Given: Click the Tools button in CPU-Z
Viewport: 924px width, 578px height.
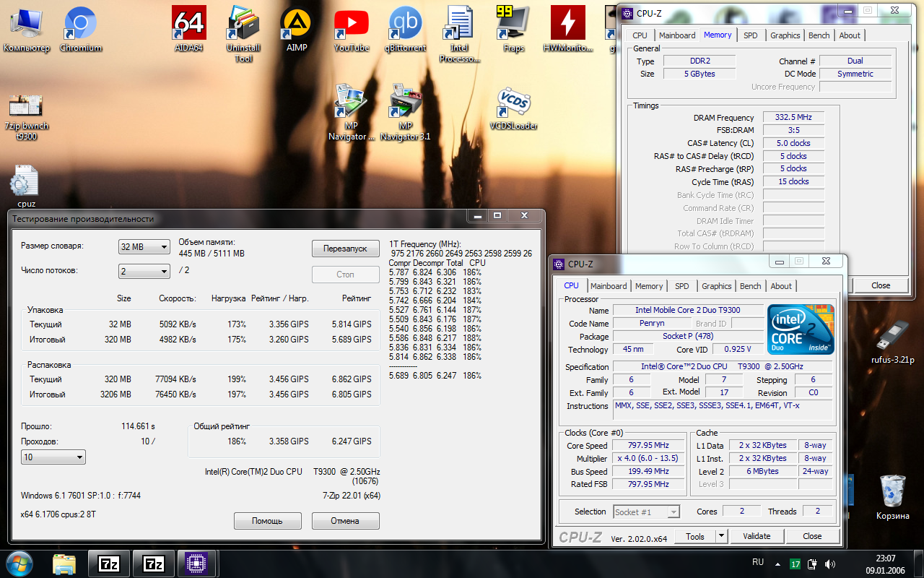Looking at the screenshot, I should click(695, 536).
